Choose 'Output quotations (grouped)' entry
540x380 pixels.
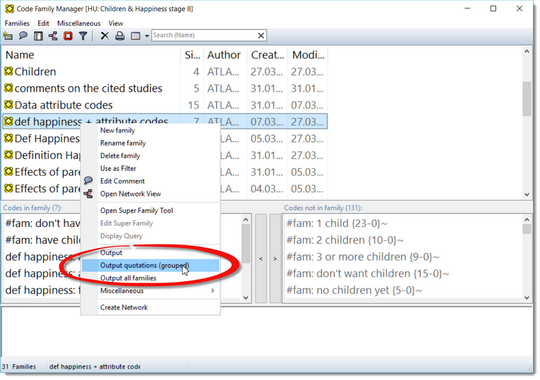click(150, 265)
